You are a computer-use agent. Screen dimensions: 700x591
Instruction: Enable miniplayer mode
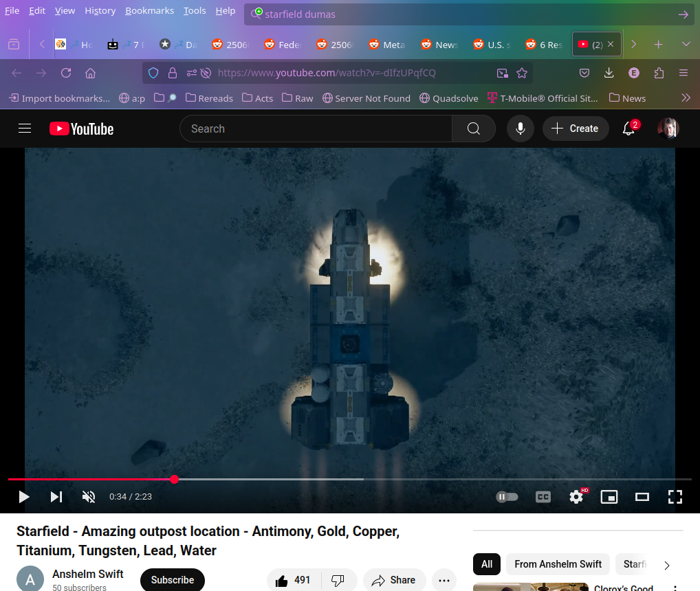tap(609, 496)
